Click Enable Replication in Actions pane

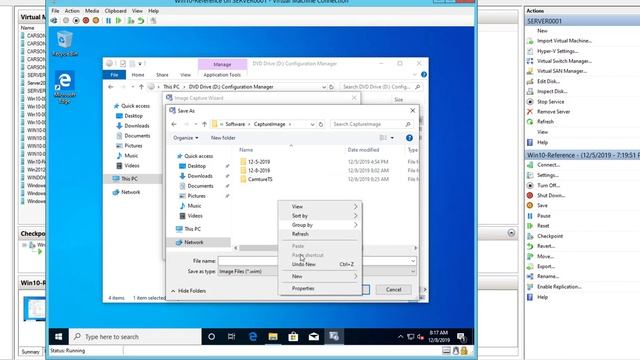[558, 287]
